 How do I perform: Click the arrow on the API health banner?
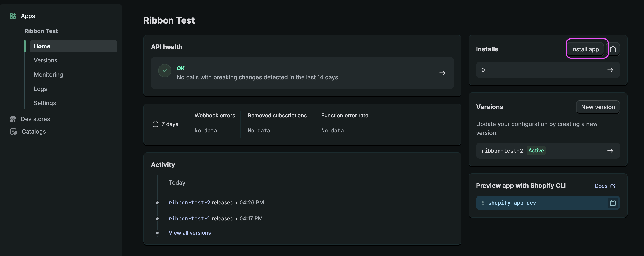[x=443, y=73]
